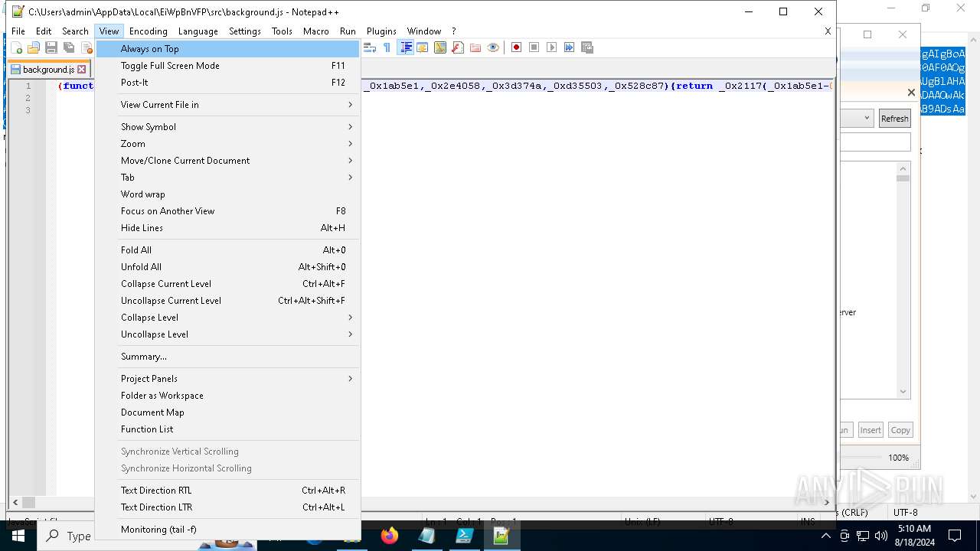Select Collapse Current Level
980x551 pixels.
tap(227, 284)
